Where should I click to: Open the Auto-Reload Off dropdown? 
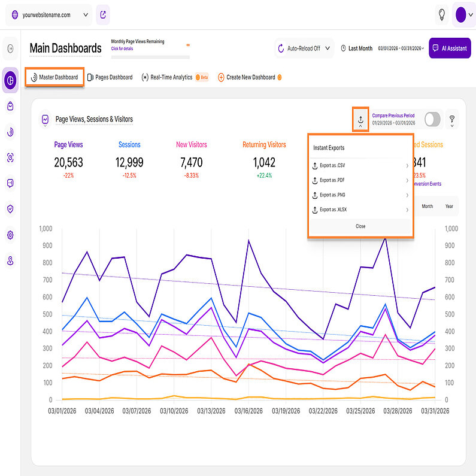pos(304,48)
